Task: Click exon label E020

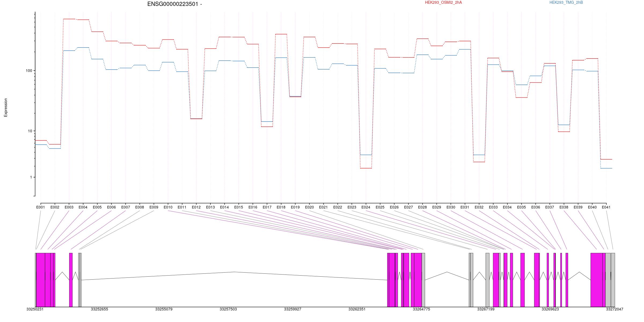Action: point(309,207)
